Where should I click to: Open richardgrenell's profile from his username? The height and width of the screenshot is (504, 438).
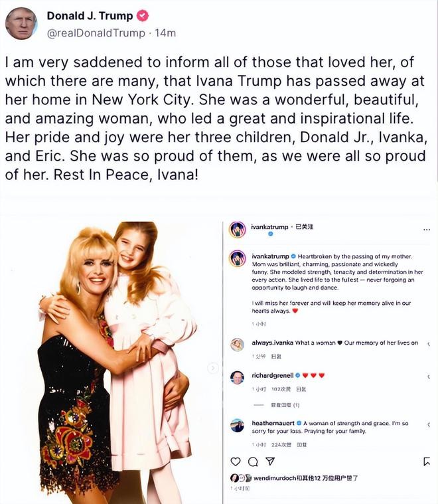271,375
